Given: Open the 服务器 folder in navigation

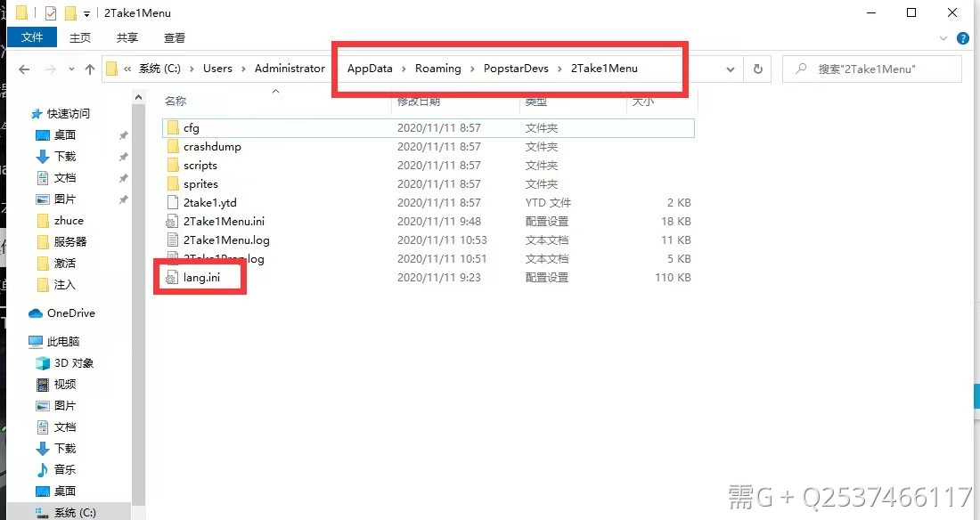Looking at the screenshot, I should coord(70,242).
